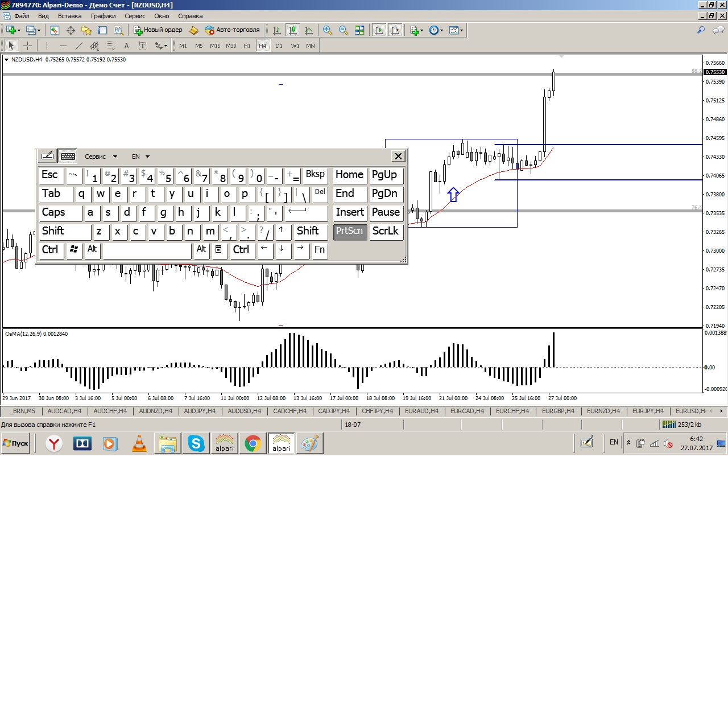728x708 pixels.
Task: Tap the PrtScn key on keyboard
Action: (350, 231)
